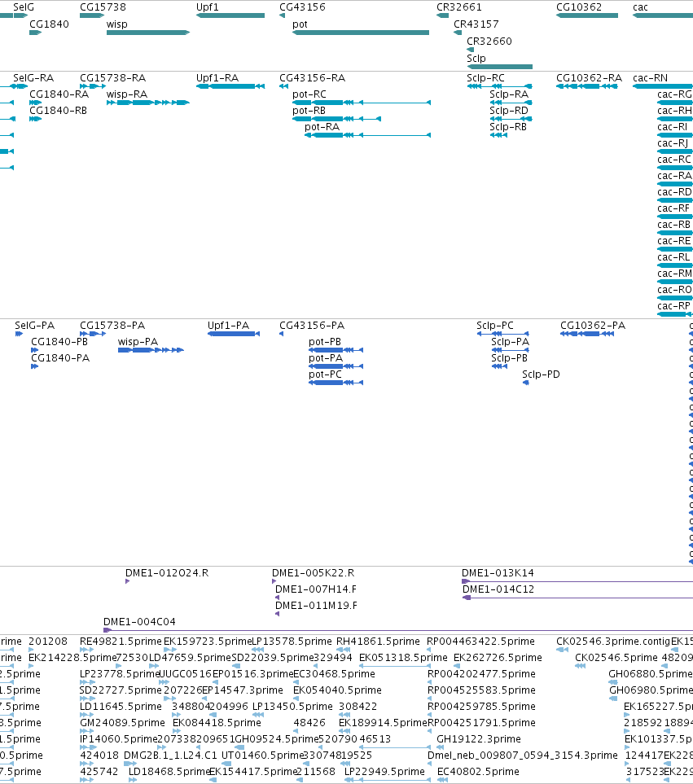Screen dimensions: 693x784
Task: Click the CG10362 gene bar
Action: [x=587, y=15]
